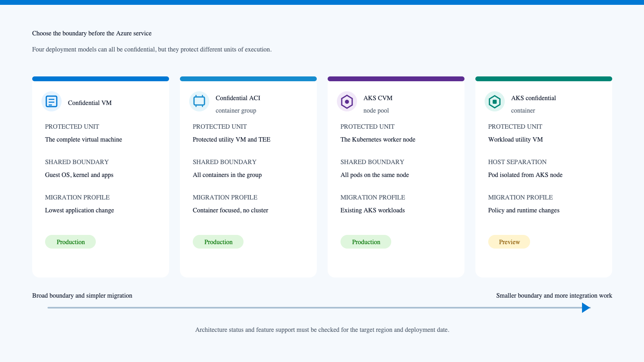Screen dimensions: 644x362
Task: Click 'Broad boundary and simpler migration' label
Action: tap(82, 296)
